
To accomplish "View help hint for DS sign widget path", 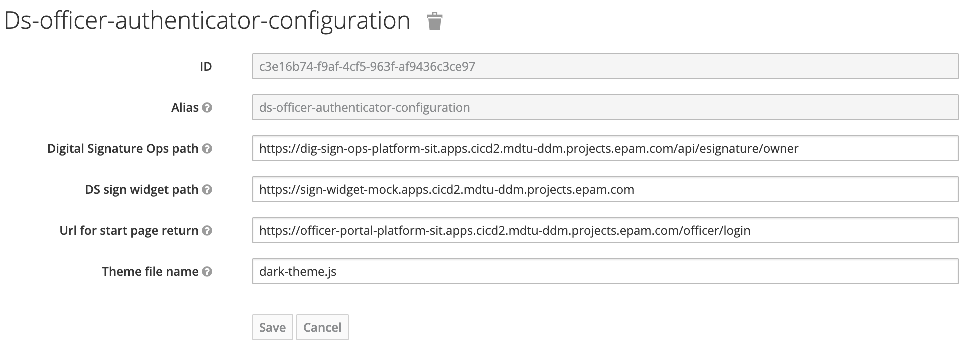I will (x=207, y=190).
